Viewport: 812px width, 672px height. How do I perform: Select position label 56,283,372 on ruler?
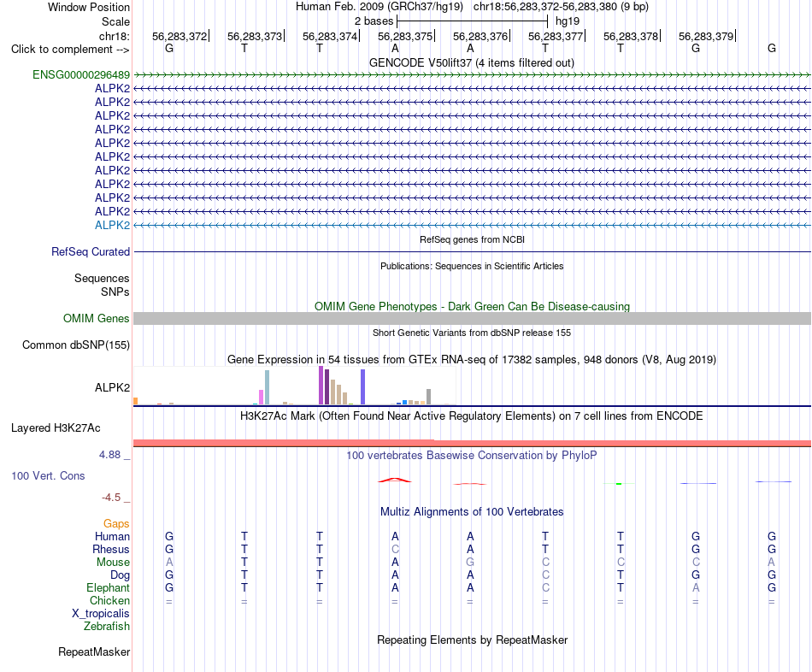click(179, 36)
